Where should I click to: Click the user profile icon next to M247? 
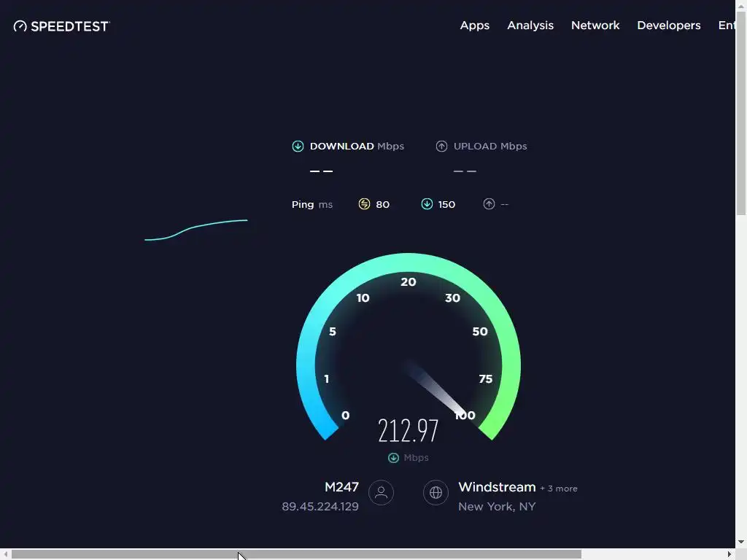[381, 492]
